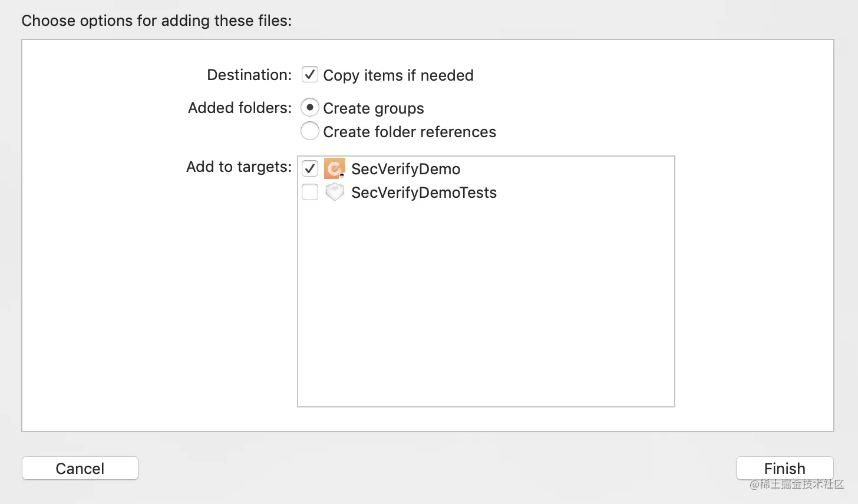Click the Create folder references label text
Image resolution: width=858 pixels, height=504 pixels.
click(410, 132)
